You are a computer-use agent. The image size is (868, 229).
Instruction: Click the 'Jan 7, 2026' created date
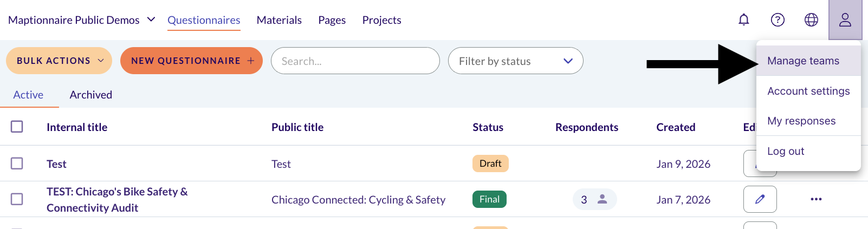point(683,200)
